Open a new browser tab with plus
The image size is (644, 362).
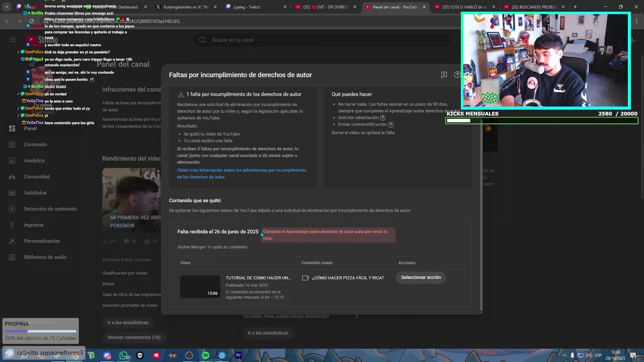click(575, 7)
